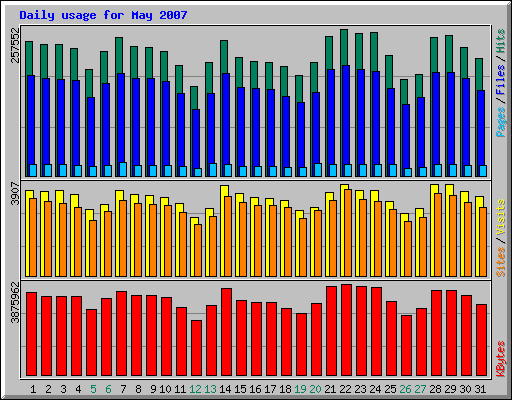512x400 pixels.
Task: Click the 'Hits' legend label
Action: (x=501, y=41)
